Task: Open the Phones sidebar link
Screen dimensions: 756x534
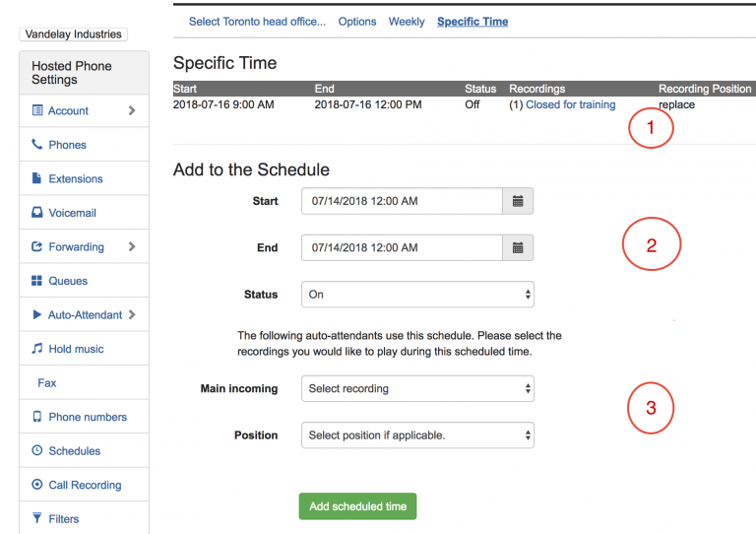Action: [x=68, y=145]
